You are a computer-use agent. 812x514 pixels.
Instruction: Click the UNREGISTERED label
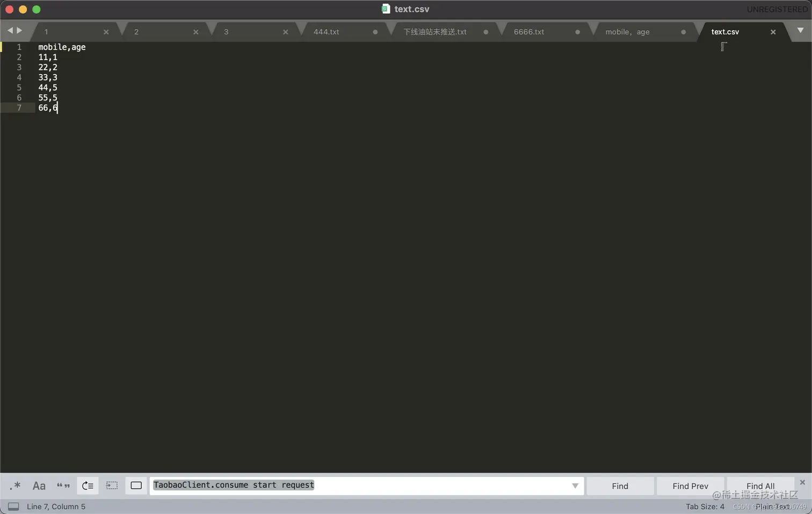777,9
